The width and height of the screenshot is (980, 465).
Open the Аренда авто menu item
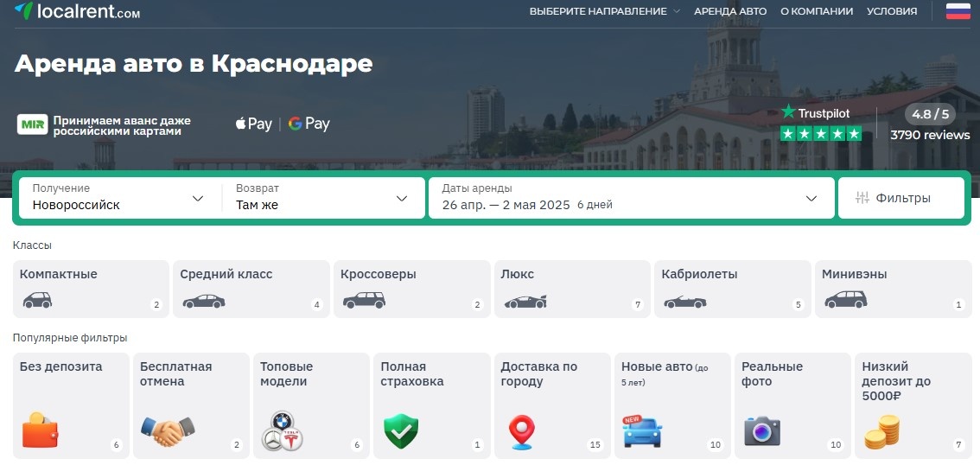pyautogui.click(x=730, y=11)
